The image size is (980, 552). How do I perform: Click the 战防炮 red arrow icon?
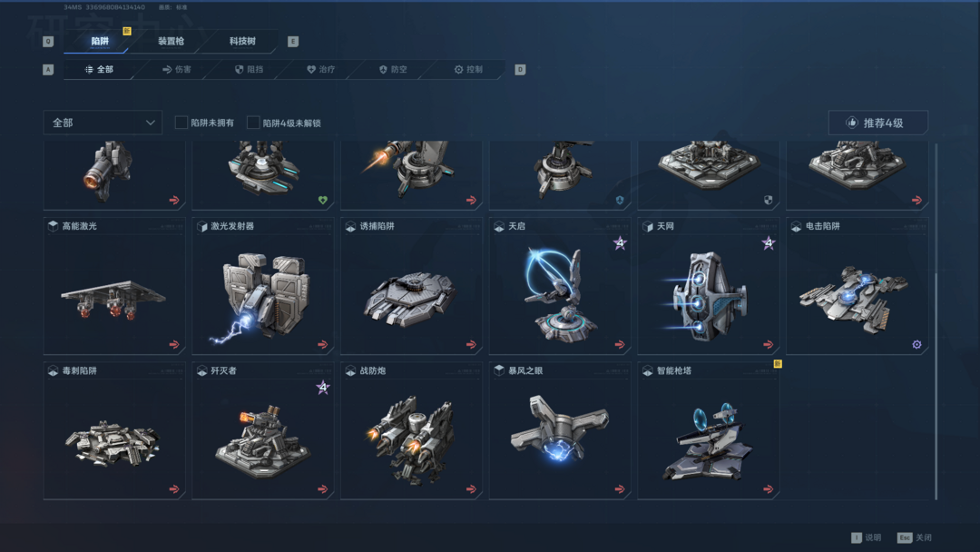[x=471, y=488]
